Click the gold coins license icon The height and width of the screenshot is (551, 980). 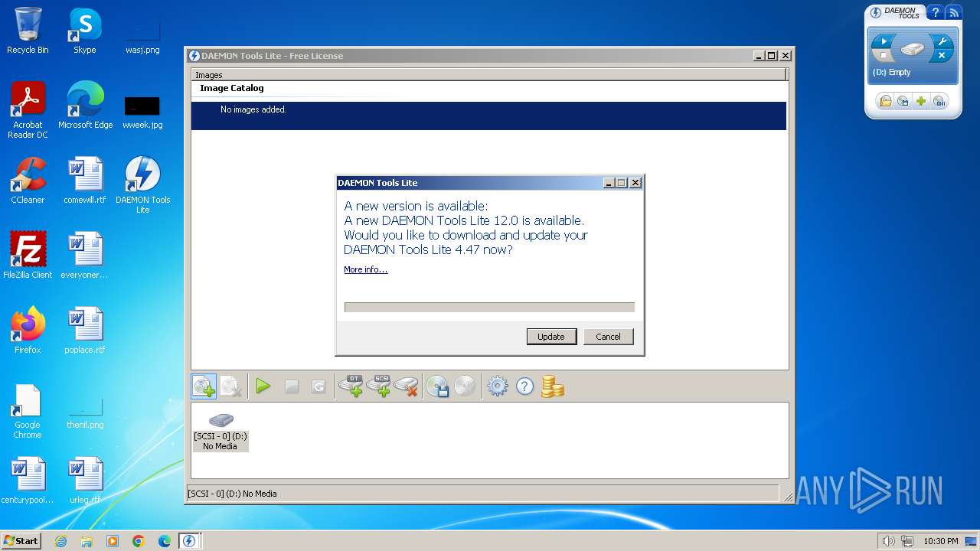click(x=552, y=386)
